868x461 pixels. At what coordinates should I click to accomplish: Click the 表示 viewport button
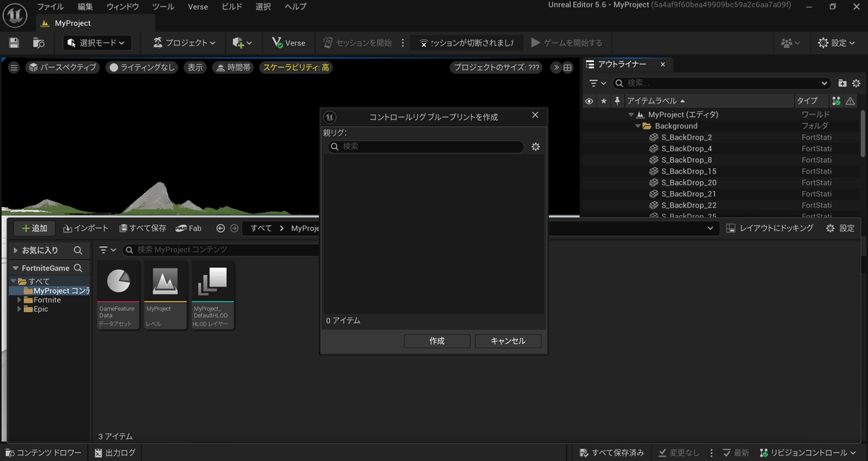pyautogui.click(x=195, y=67)
